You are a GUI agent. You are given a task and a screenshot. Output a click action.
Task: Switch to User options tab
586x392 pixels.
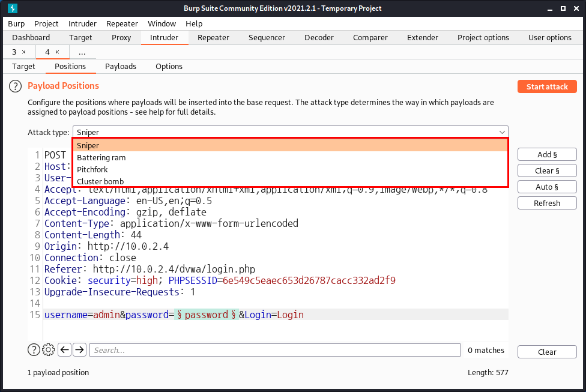(x=550, y=38)
